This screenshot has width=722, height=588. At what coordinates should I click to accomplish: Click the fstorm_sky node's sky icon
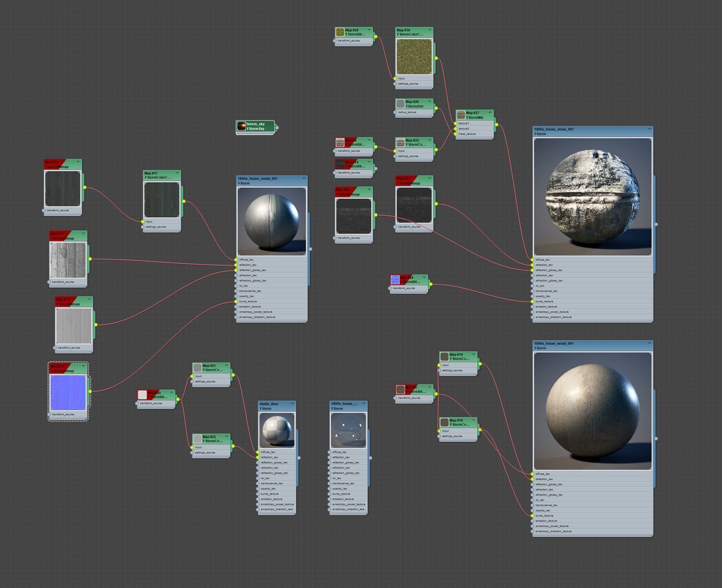point(242,126)
